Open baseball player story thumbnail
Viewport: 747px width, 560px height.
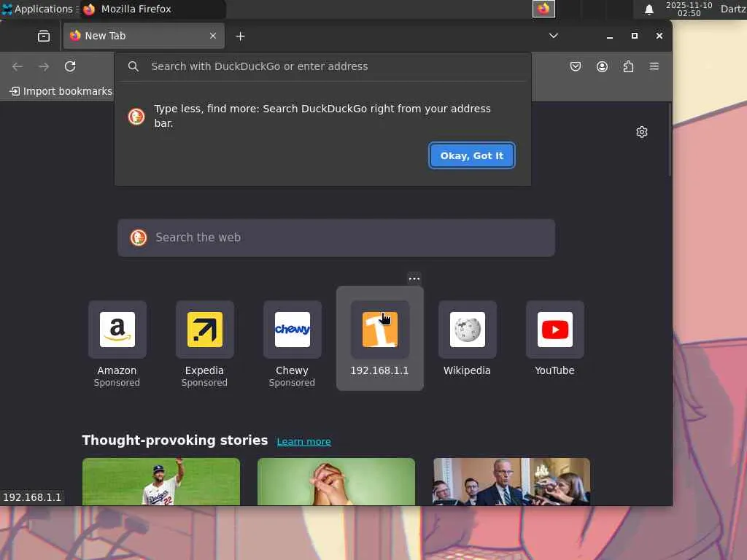(x=161, y=481)
